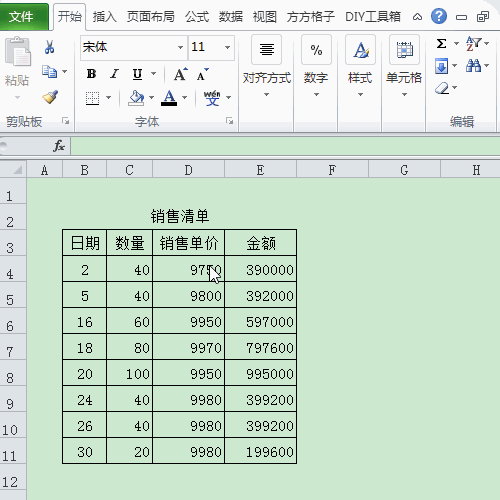The height and width of the screenshot is (500, 500).
Task: Switch to the 方方格子 tab
Action: pyautogui.click(x=310, y=17)
